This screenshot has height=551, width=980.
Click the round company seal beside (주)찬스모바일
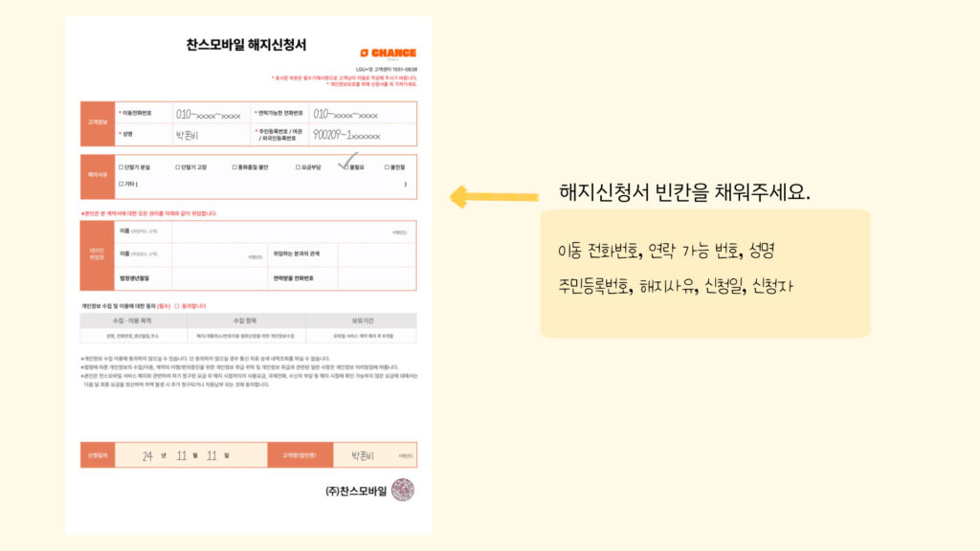(x=403, y=490)
